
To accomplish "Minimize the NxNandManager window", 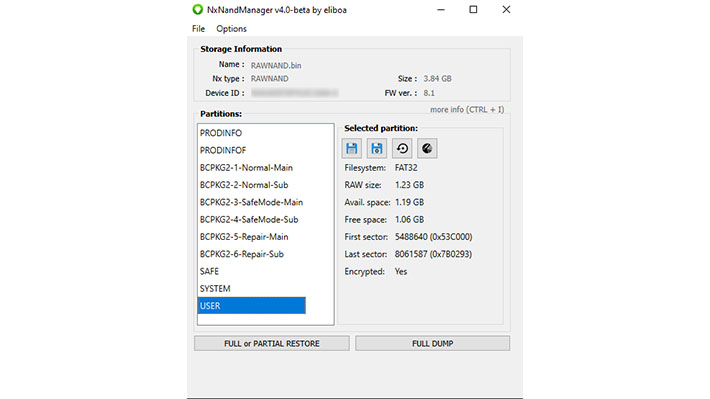I will tap(441, 10).
